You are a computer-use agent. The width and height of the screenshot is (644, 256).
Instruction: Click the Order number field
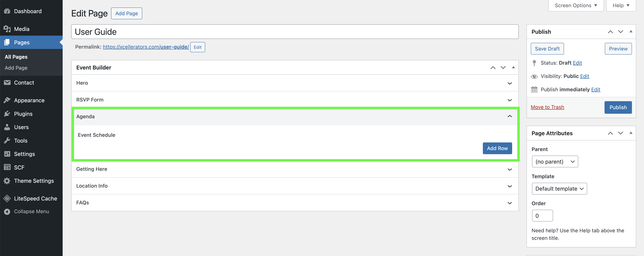point(542,216)
